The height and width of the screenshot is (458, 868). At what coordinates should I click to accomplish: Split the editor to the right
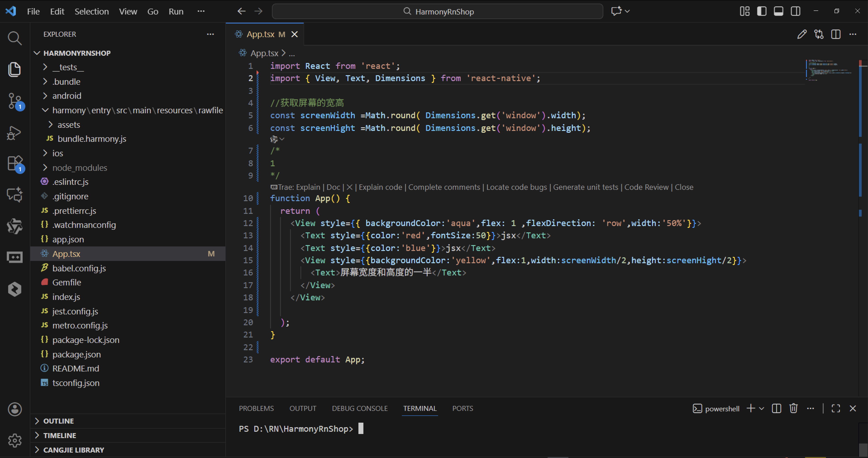click(x=836, y=34)
